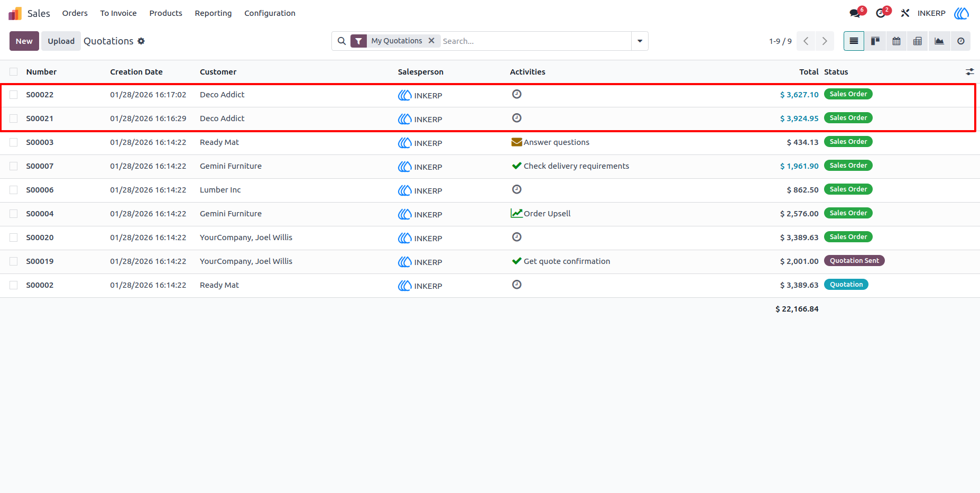
Task: Select checkbox for order S00004
Action: 14,214
